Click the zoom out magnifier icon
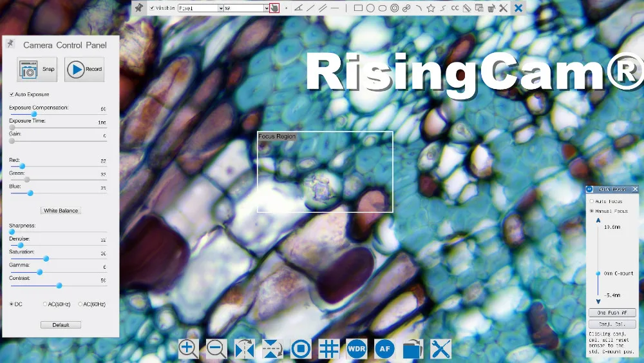The height and width of the screenshot is (363, 644). tap(216, 349)
